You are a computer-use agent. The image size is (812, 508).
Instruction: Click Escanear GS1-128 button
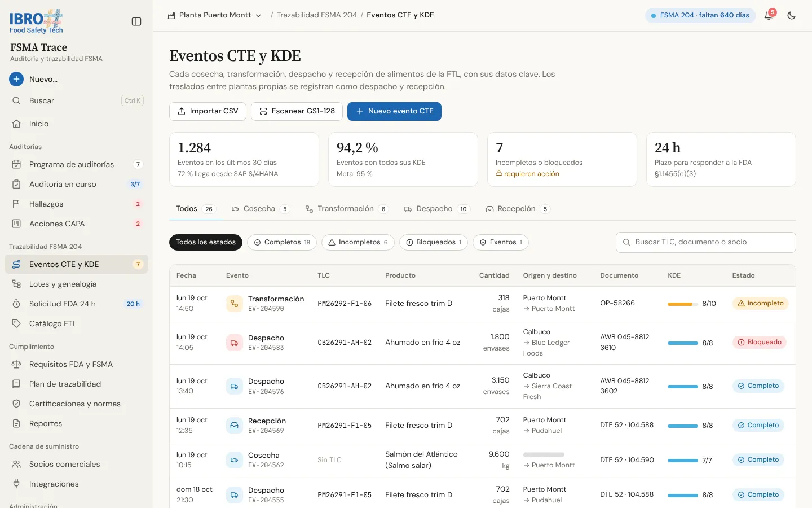pyautogui.click(x=297, y=111)
